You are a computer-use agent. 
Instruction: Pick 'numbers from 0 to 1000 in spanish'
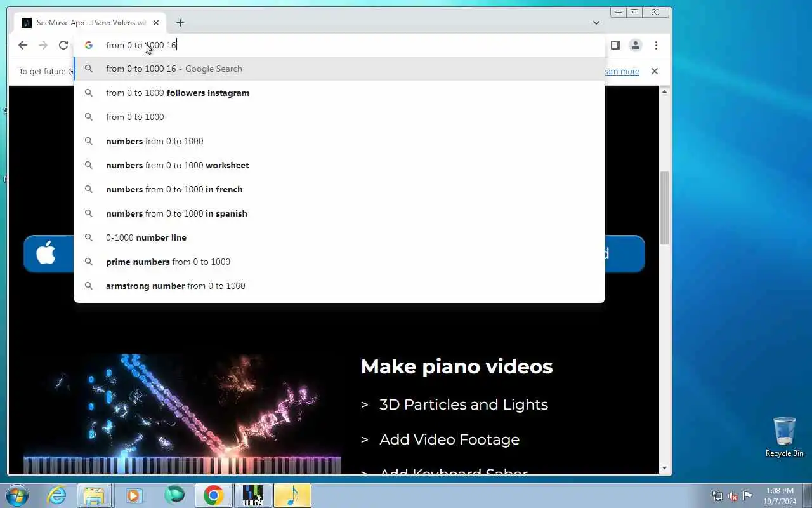click(339, 213)
